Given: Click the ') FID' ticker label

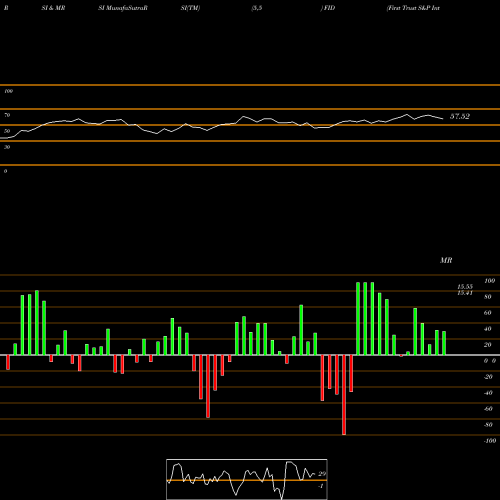Looking at the screenshot, I should tap(328, 8).
